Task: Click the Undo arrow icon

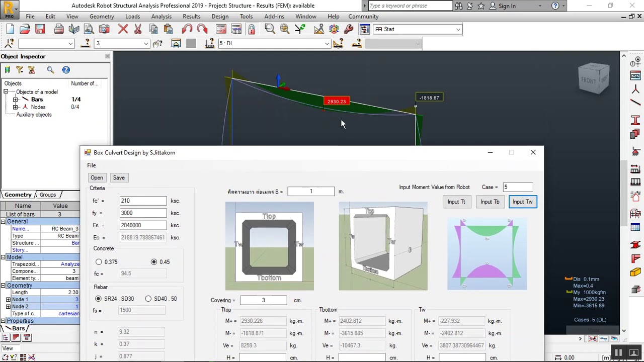Action: pyautogui.click(x=187, y=29)
